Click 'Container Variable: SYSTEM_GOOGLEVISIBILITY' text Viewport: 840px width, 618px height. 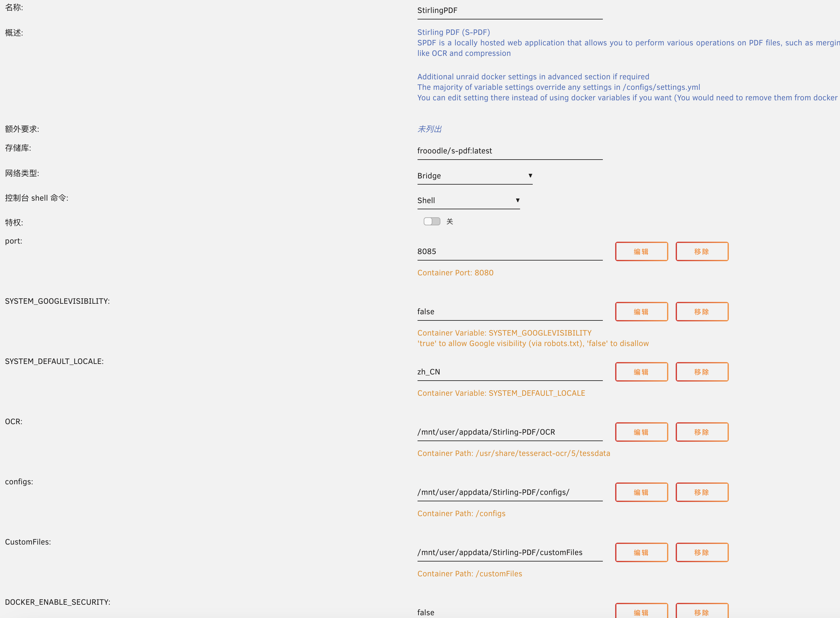coord(504,333)
